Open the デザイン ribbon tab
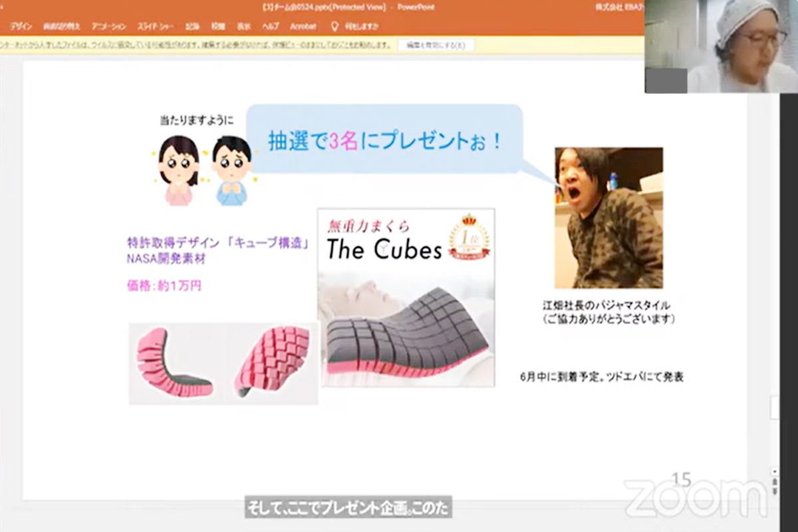 (21, 27)
